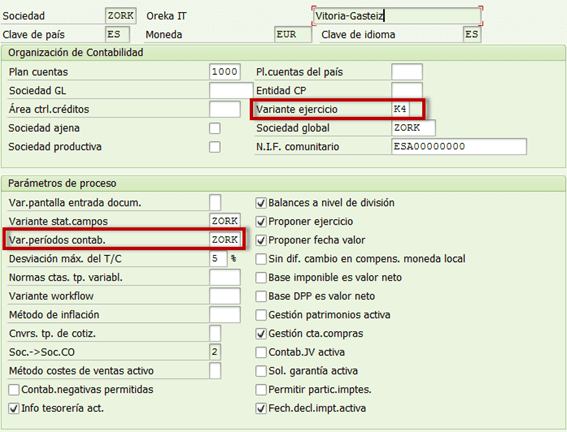The width and height of the screenshot is (567, 432).
Task: Uncheck Proponer fecha valor
Action: (x=261, y=240)
